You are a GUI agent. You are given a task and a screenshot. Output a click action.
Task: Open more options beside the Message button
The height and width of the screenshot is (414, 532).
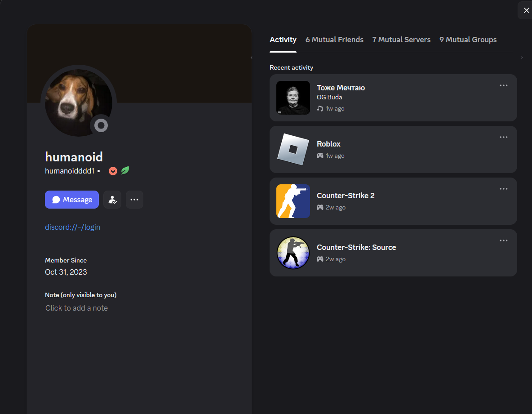pos(134,200)
